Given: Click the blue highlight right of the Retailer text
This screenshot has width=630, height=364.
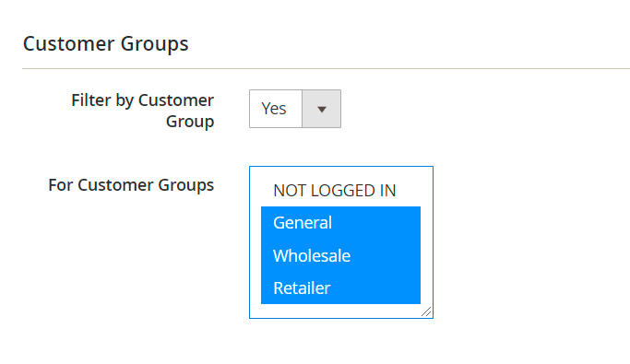Looking at the screenshot, I should pos(375,288).
